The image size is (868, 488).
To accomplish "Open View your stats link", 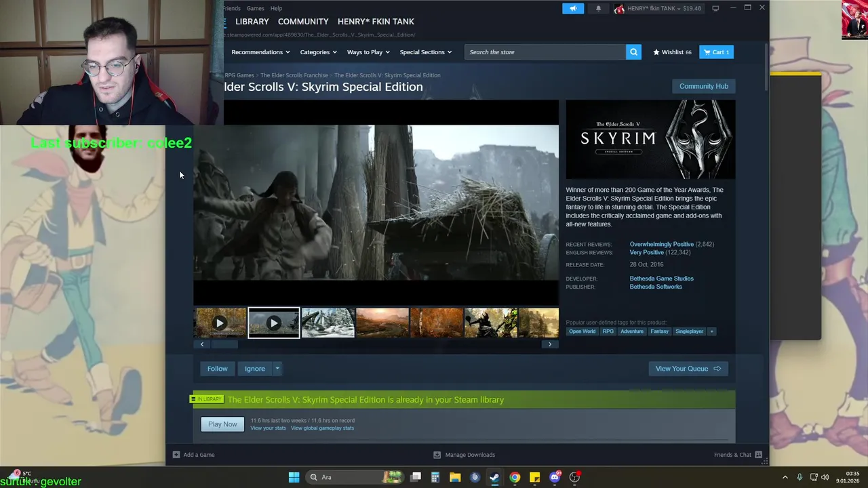I will coord(268,428).
